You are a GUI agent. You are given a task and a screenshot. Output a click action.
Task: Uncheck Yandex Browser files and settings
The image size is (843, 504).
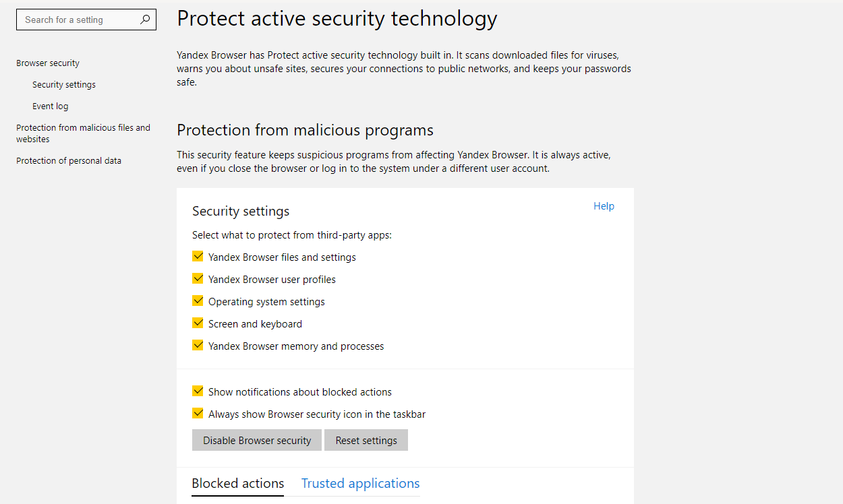198,257
